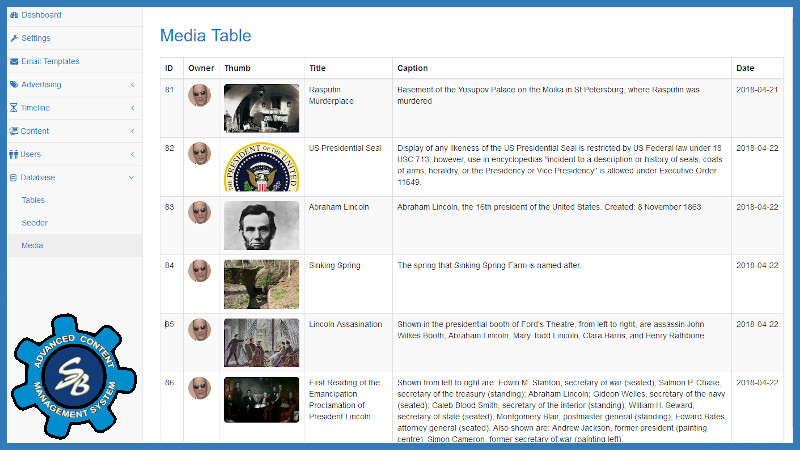Open the Seeder database page

coord(35,222)
